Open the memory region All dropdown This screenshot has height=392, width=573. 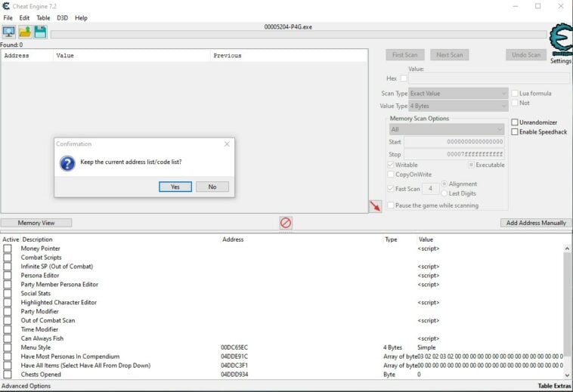coord(446,129)
